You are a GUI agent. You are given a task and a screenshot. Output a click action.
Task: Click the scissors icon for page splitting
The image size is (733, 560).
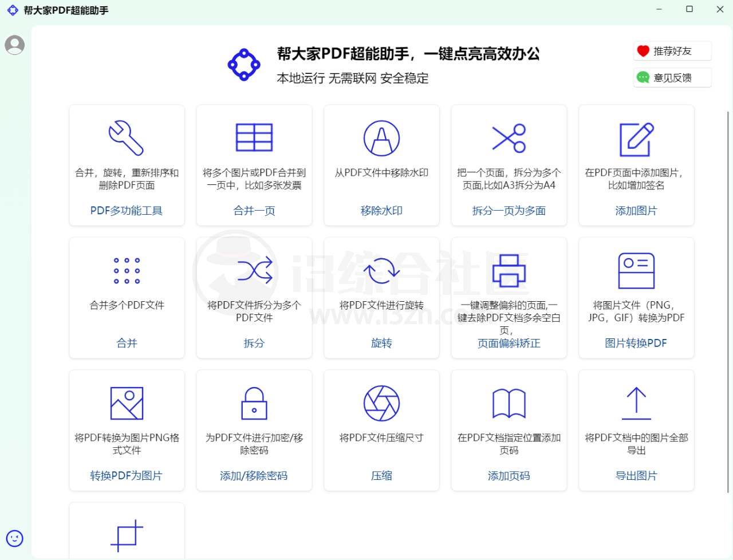tap(509, 137)
